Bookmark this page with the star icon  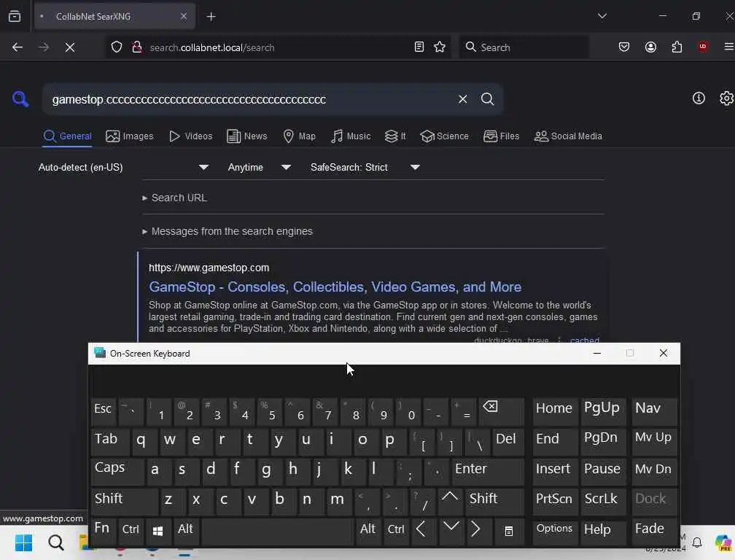(439, 47)
